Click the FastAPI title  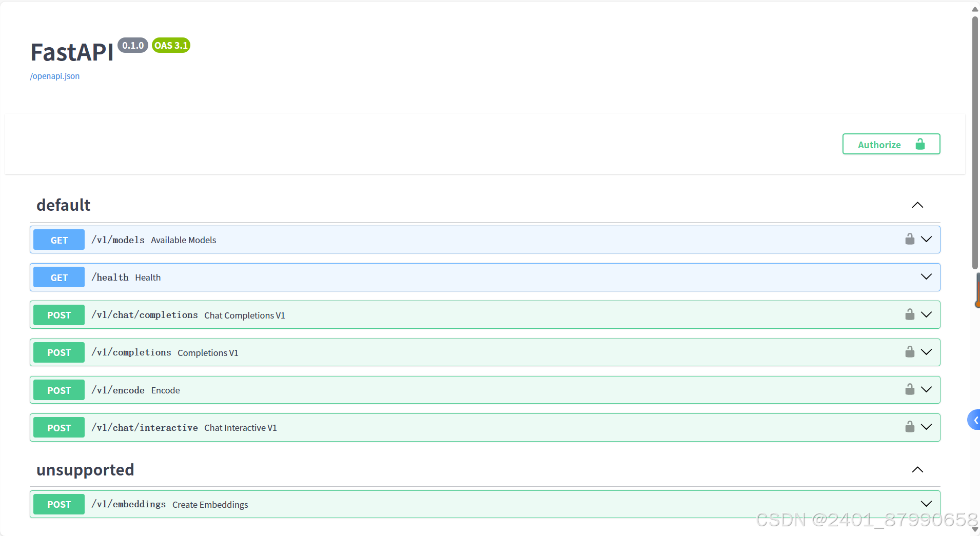click(x=72, y=52)
